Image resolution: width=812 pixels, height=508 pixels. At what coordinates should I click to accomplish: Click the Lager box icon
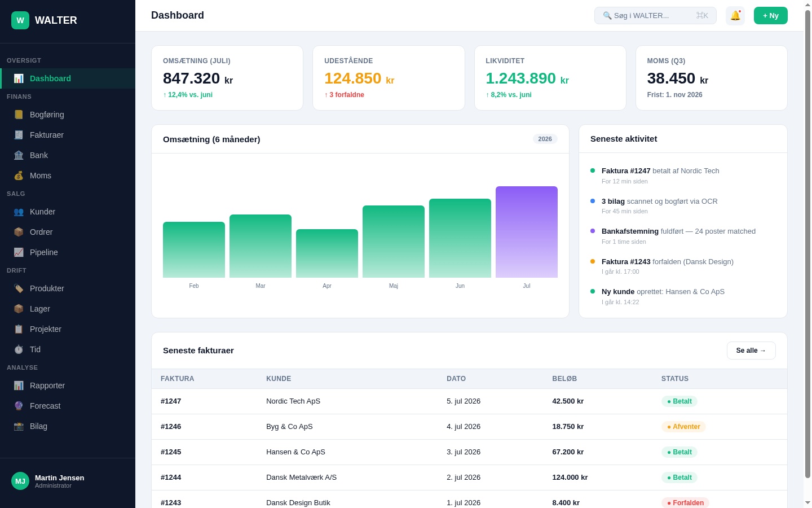(x=19, y=309)
